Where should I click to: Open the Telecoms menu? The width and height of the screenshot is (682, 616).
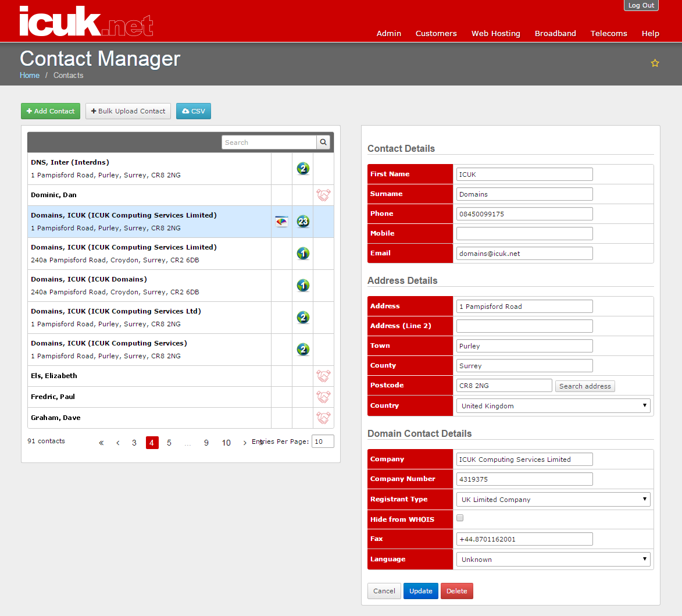(x=609, y=34)
